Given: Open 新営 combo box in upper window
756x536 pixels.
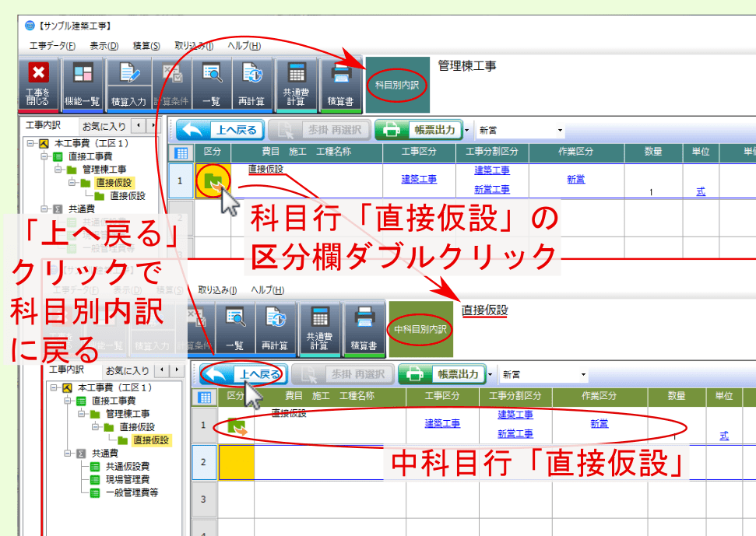Looking at the screenshot, I should (x=520, y=130).
